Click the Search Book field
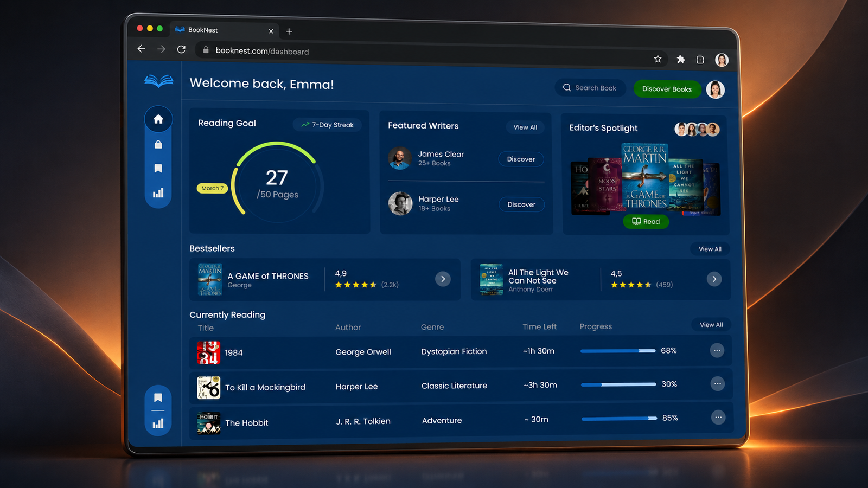This screenshot has width=868, height=488. (590, 88)
